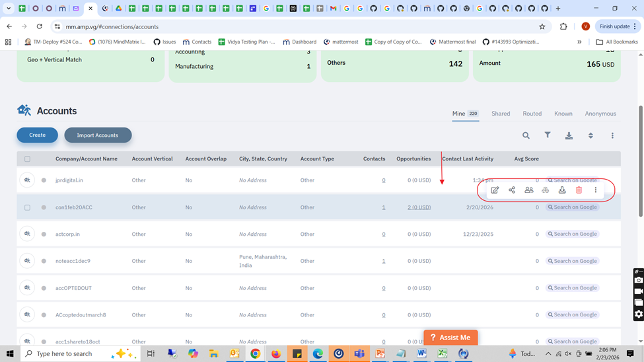Click the red delete trash icon

point(579,190)
